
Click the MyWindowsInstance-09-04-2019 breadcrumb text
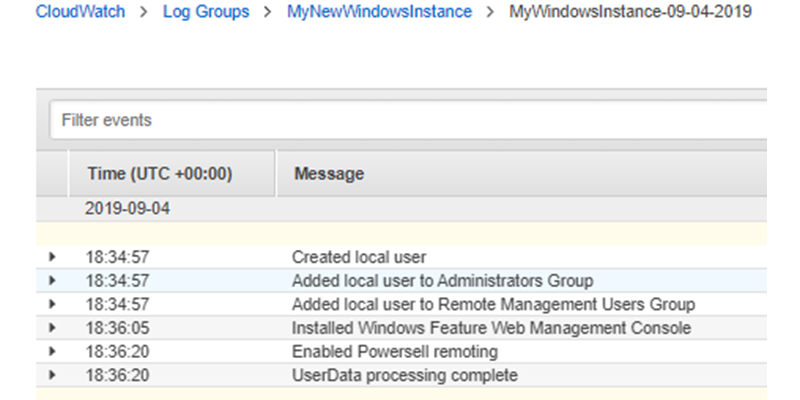[630, 12]
